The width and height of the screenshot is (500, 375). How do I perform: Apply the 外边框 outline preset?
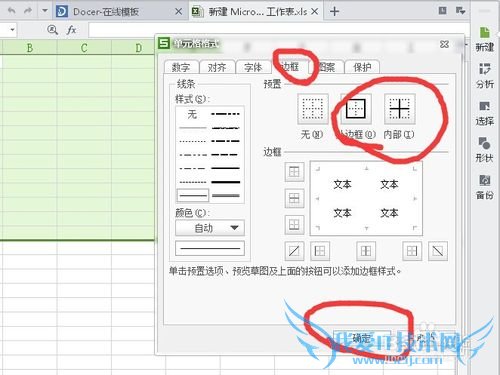tap(356, 109)
